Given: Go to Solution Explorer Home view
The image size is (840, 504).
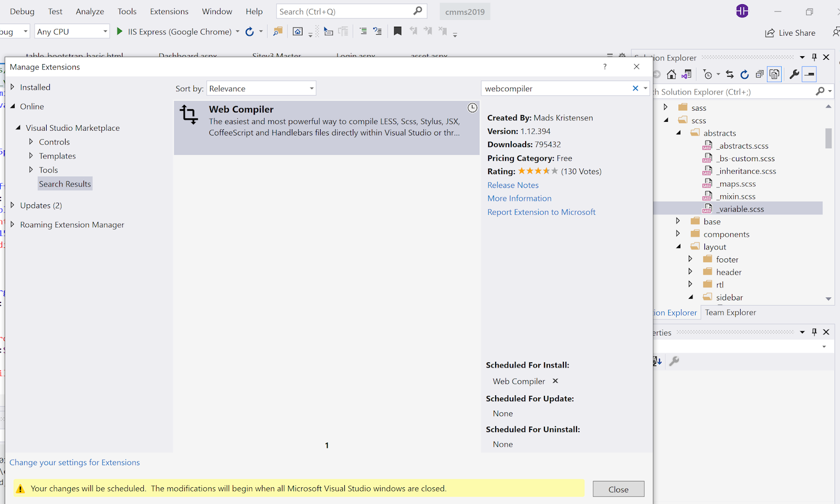Looking at the screenshot, I should point(671,75).
